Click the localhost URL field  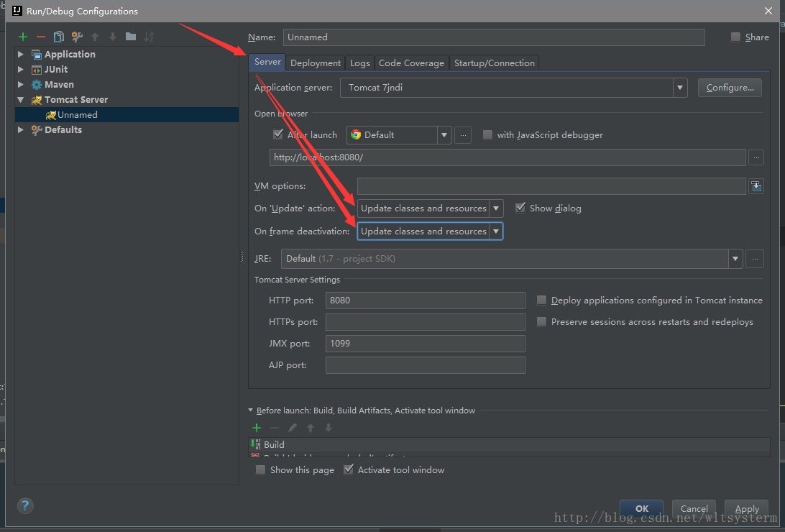(508, 157)
